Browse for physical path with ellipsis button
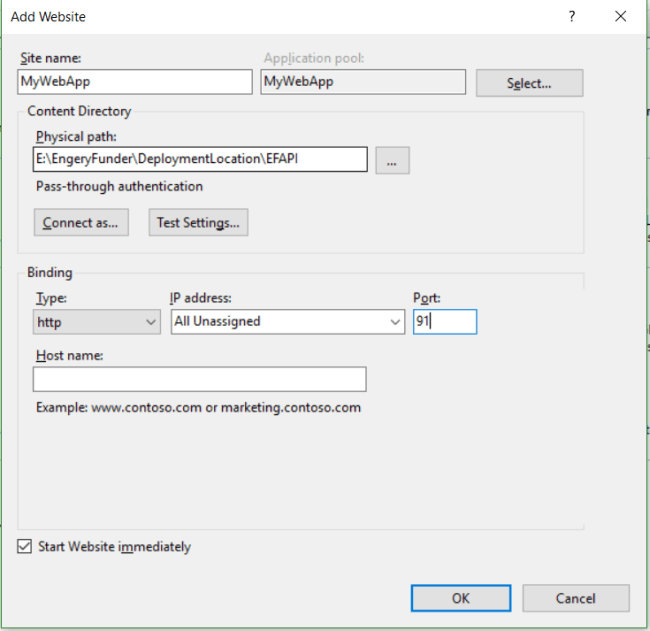650x631 pixels. pyautogui.click(x=392, y=160)
